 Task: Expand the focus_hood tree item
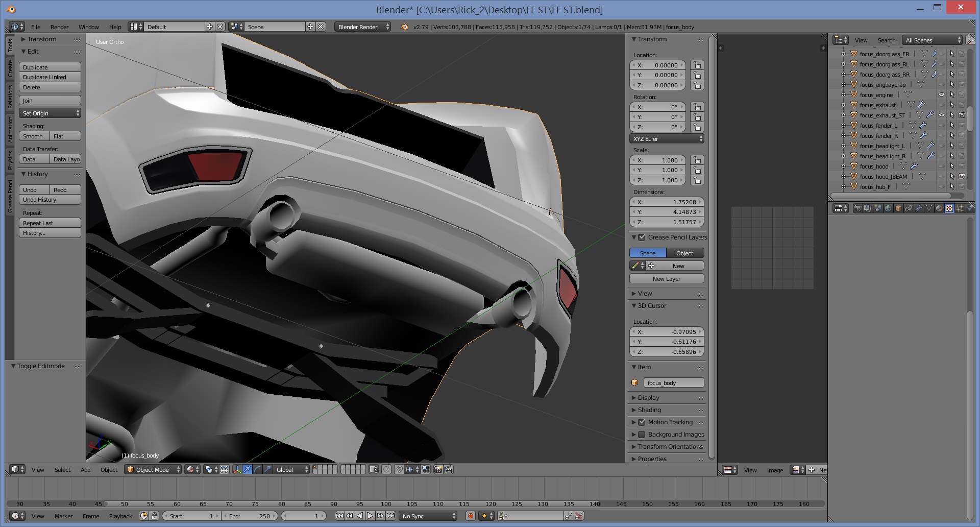click(843, 166)
